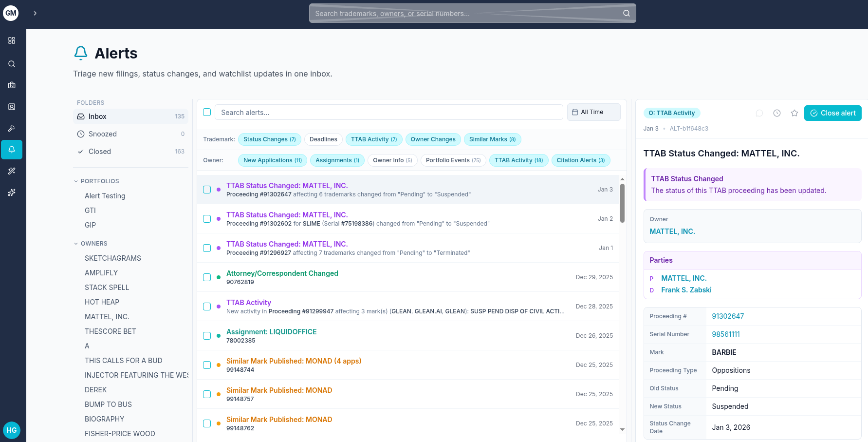
Task: Toggle the Owner Info (5) filter chip
Action: pos(392,160)
